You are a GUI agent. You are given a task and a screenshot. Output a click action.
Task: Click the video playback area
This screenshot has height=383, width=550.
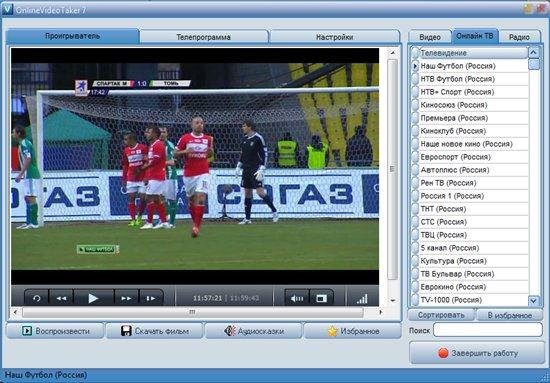[195, 166]
